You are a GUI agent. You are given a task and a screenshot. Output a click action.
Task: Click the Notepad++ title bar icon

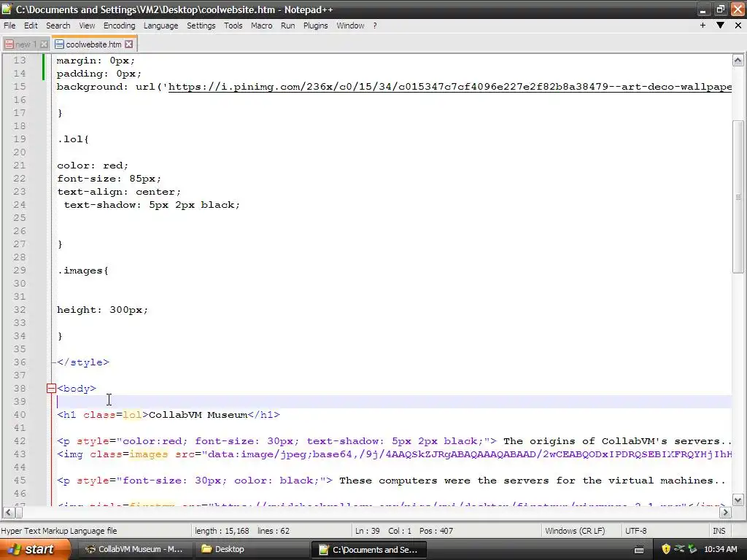point(7,9)
